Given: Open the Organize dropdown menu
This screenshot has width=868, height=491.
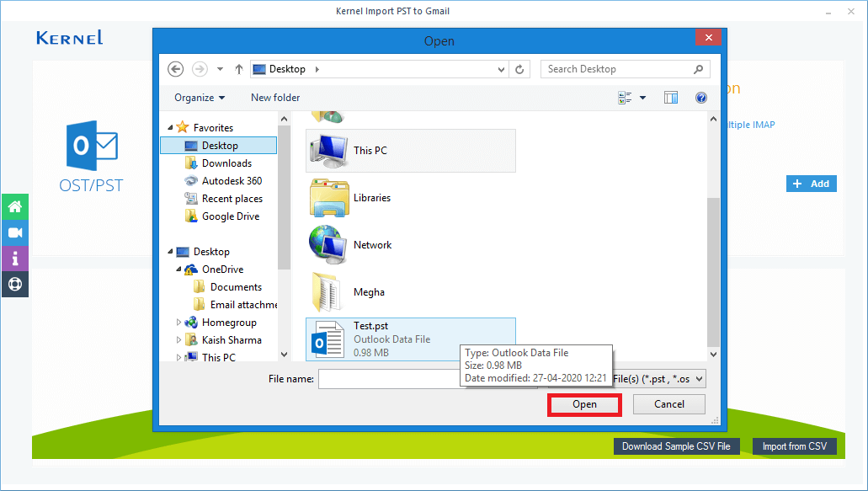Looking at the screenshot, I should [x=200, y=98].
